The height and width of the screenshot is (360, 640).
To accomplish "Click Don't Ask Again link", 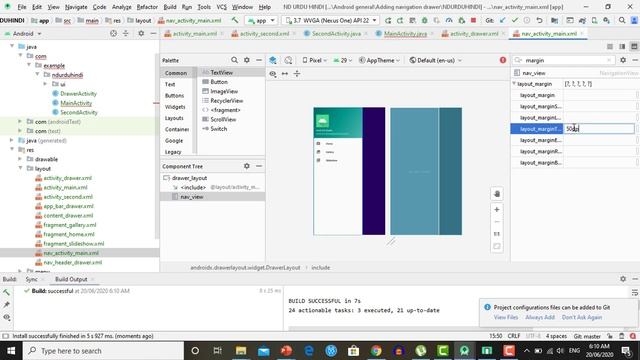I will click(x=582, y=317).
